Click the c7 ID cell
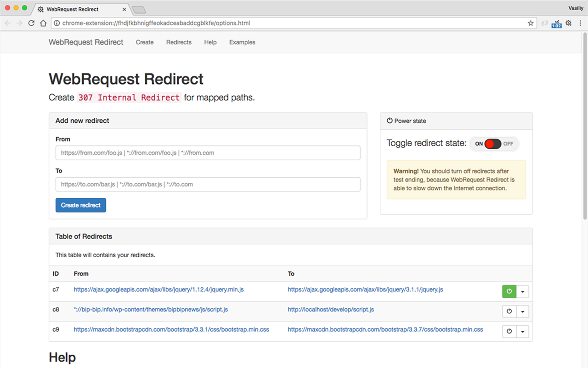 coord(56,289)
